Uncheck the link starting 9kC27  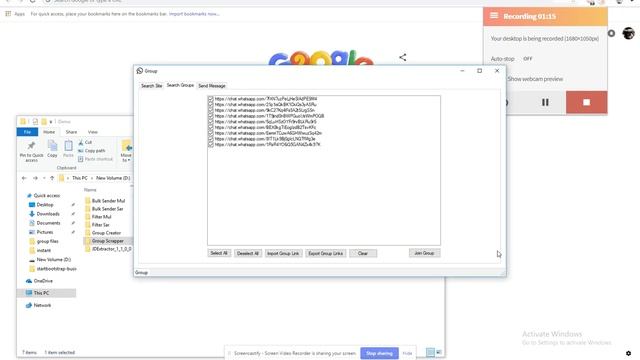point(211,110)
